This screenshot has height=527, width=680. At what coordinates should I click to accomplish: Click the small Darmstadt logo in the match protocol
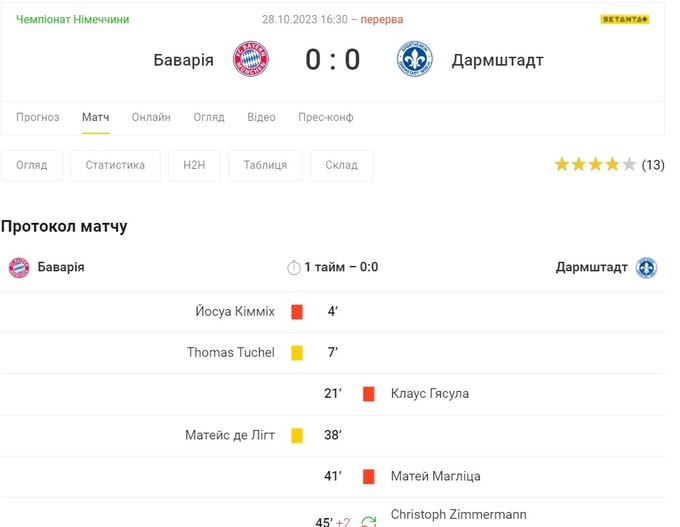click(x=647, y=268)
